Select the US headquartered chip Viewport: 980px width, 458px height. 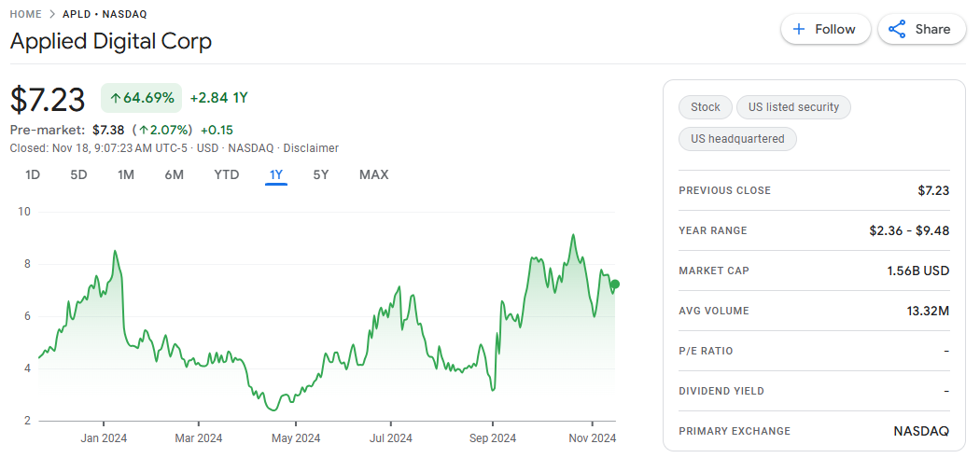click(x=737, y=139)
